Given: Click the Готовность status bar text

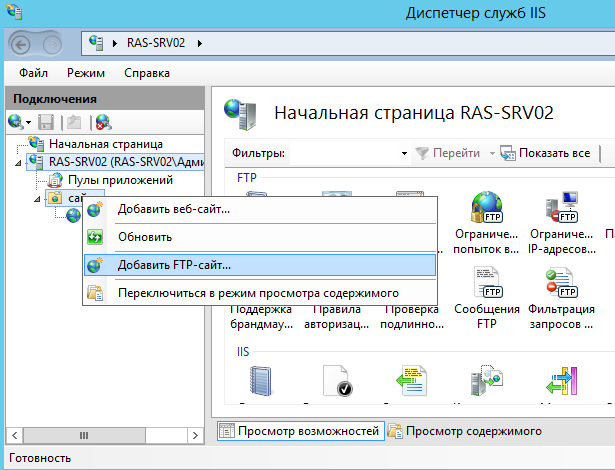Looking at the screenshot, I should 40,458.
